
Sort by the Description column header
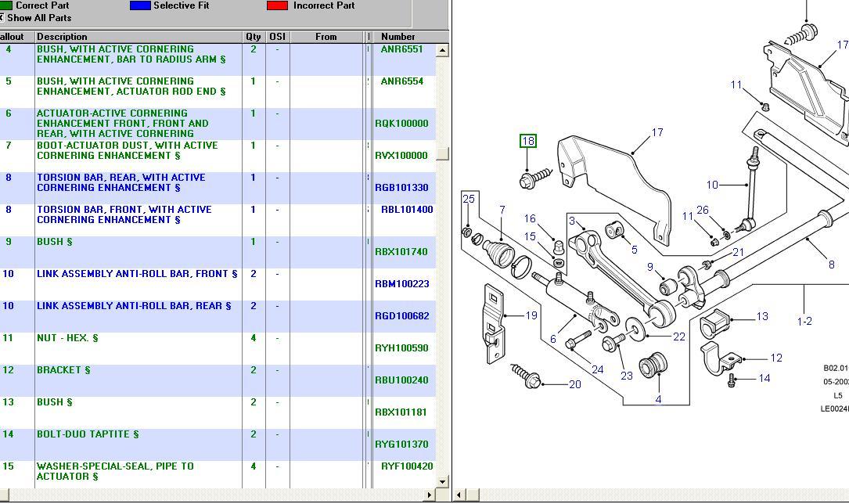[139, 37]
